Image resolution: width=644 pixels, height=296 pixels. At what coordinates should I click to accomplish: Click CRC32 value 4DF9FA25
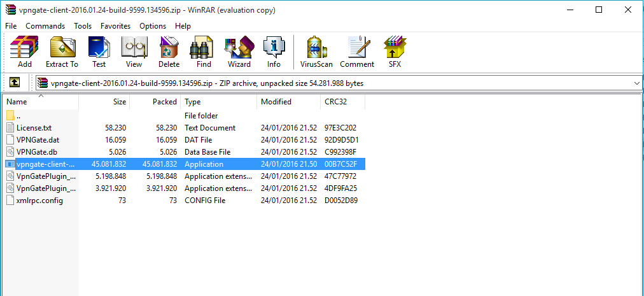click(x=340, y=188)
